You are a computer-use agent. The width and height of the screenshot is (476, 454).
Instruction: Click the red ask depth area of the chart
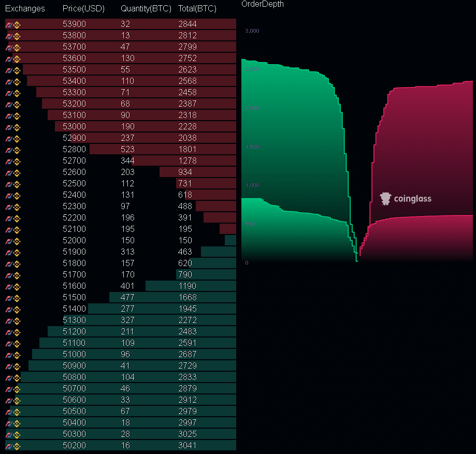click(x=430, y=155)
